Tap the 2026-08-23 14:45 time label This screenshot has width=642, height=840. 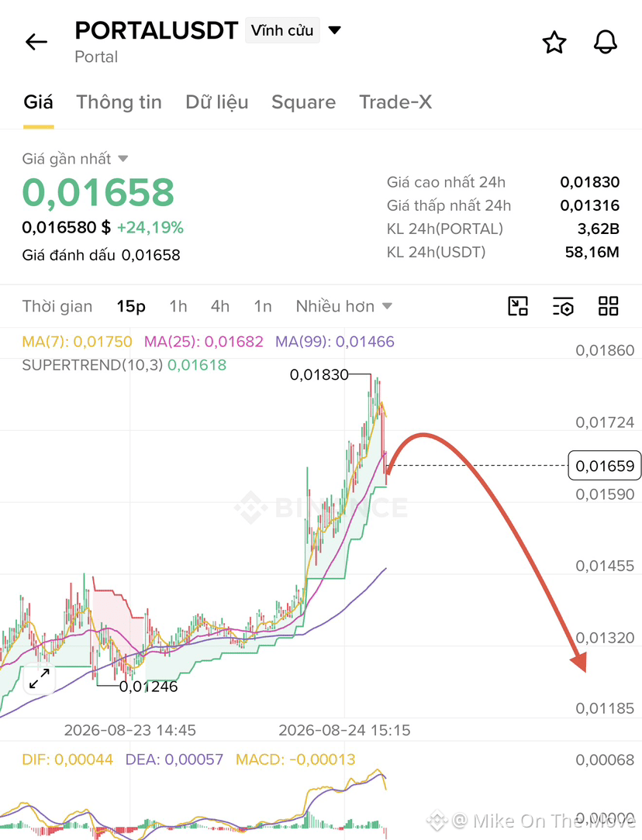click(129, 730)
